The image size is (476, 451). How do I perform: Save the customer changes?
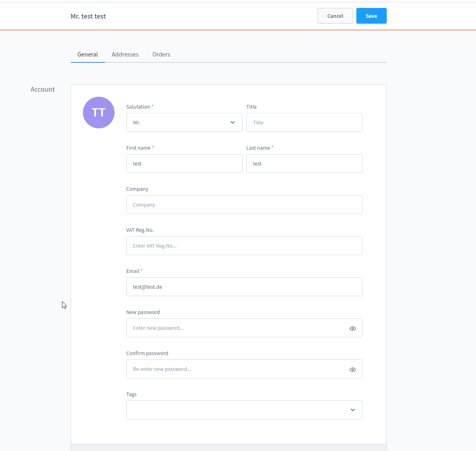pyautogui.click(x=371, y=16)
